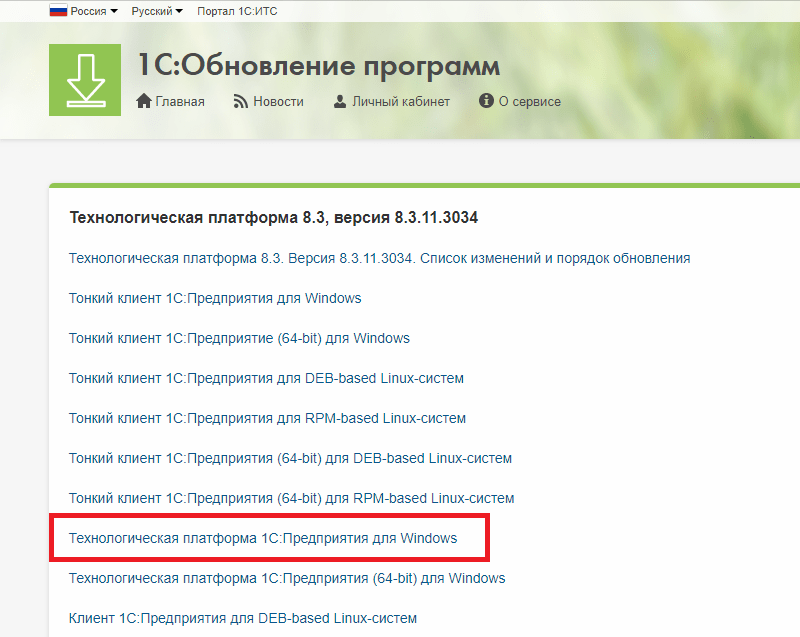Open Тонкий клиент для DEB-based Linux-систем
This screenshot has width=800, height=637.
(266, 378)
